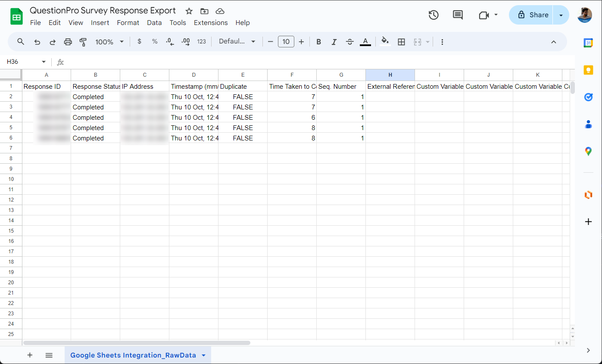Open the Help menu
Screen dimensions: 602x364
pos(243,23)
